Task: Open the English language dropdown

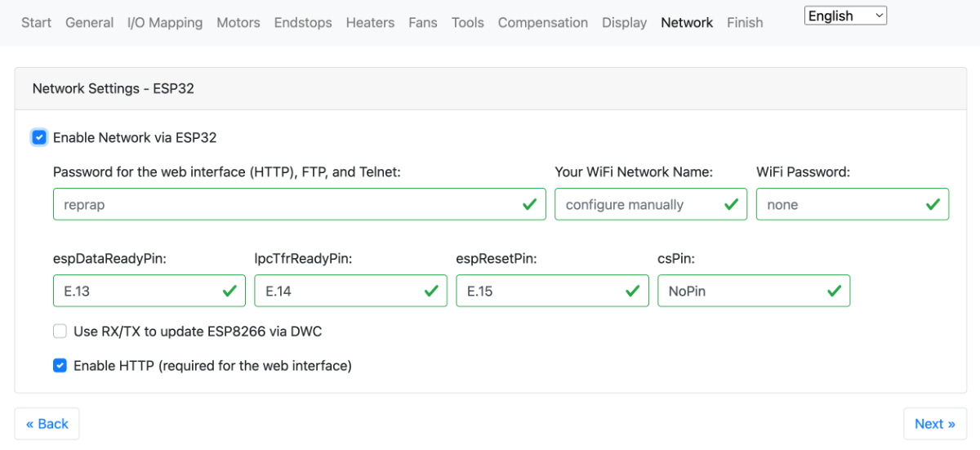Action: 845,16
